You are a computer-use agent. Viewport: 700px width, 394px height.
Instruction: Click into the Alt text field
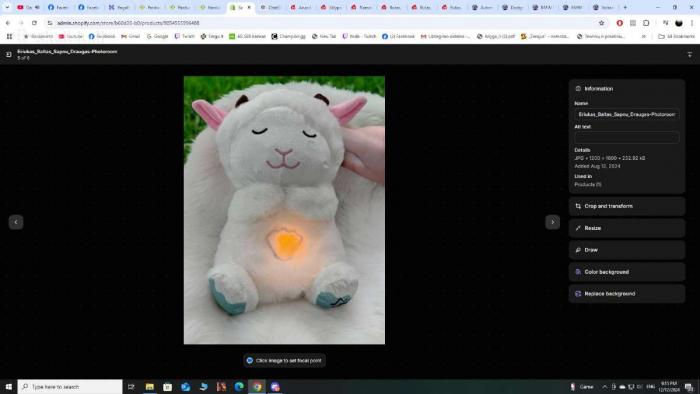click(627, 137)
